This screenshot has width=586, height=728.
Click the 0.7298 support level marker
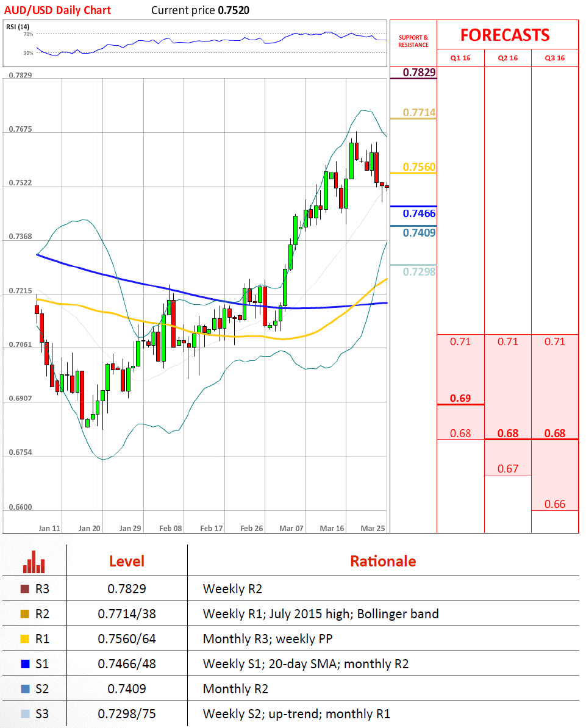[420, 272]
